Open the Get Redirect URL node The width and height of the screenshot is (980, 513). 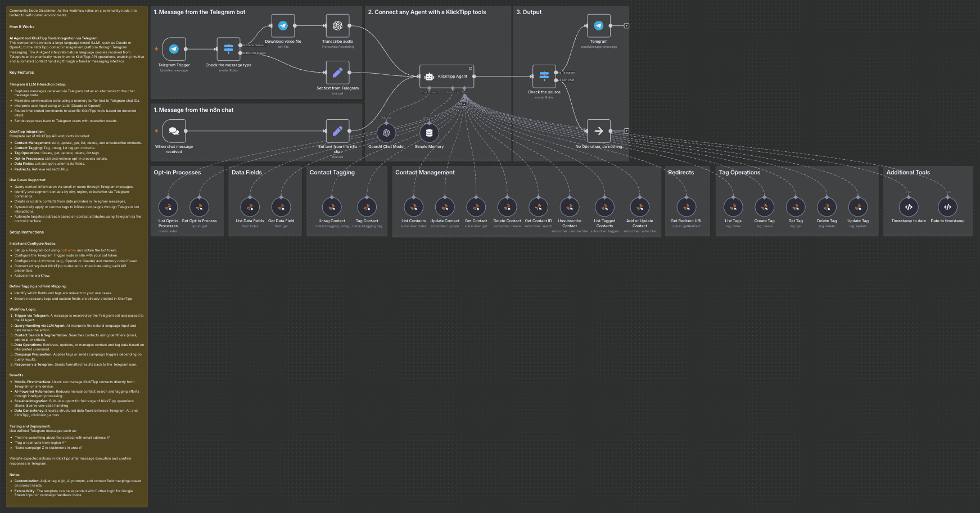point(687,207)
